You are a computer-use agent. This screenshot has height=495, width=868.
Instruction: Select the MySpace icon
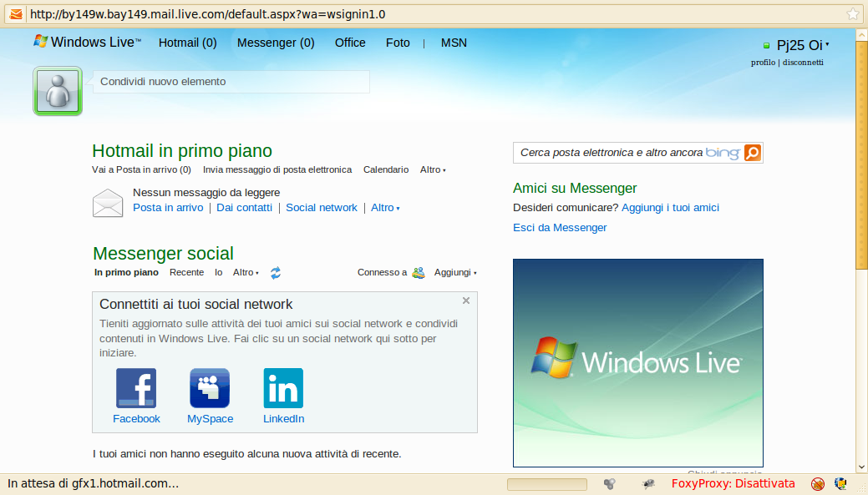[x=210, y=388]
